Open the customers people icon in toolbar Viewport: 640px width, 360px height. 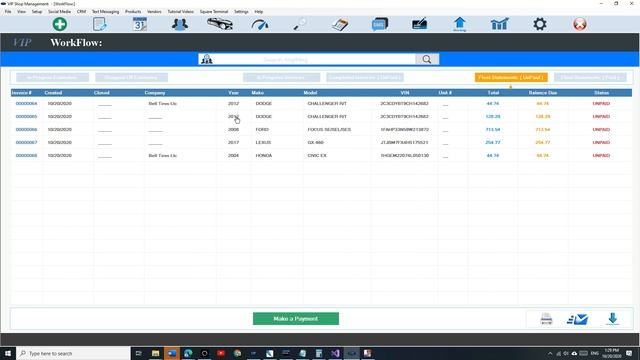pos(180,24)
